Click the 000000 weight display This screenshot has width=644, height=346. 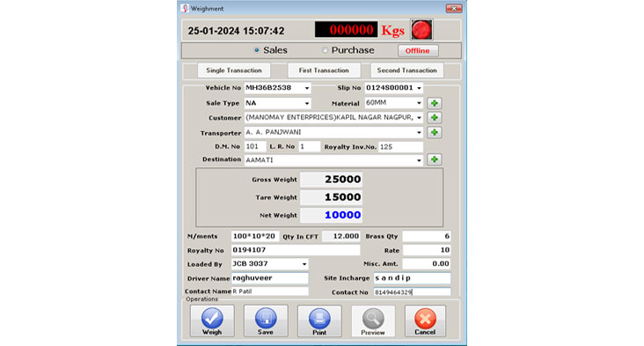coord(347,30)
